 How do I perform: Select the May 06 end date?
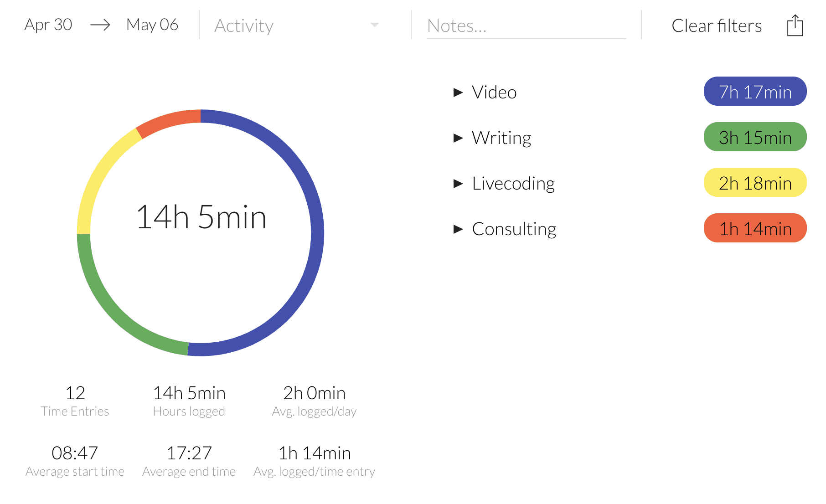[x=152, y=25]
